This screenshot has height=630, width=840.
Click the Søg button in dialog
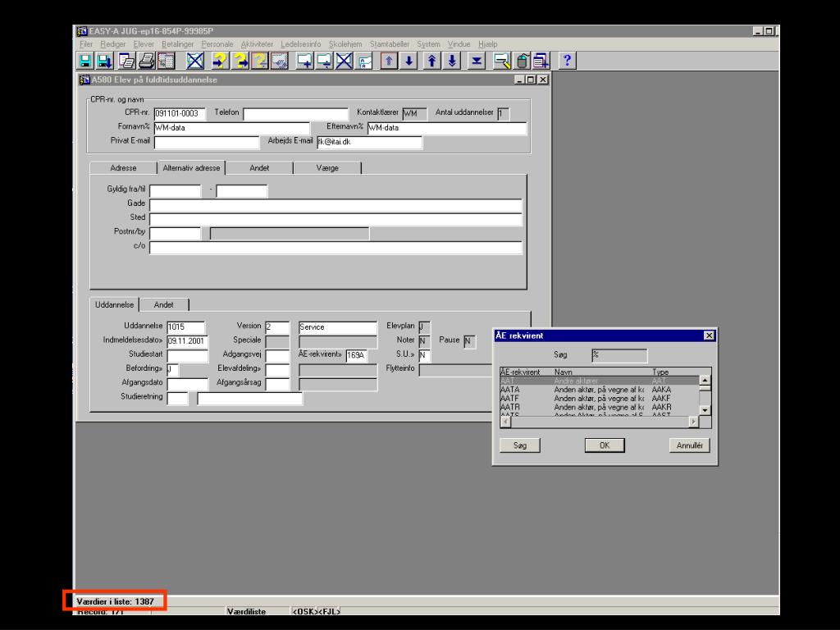519,445
